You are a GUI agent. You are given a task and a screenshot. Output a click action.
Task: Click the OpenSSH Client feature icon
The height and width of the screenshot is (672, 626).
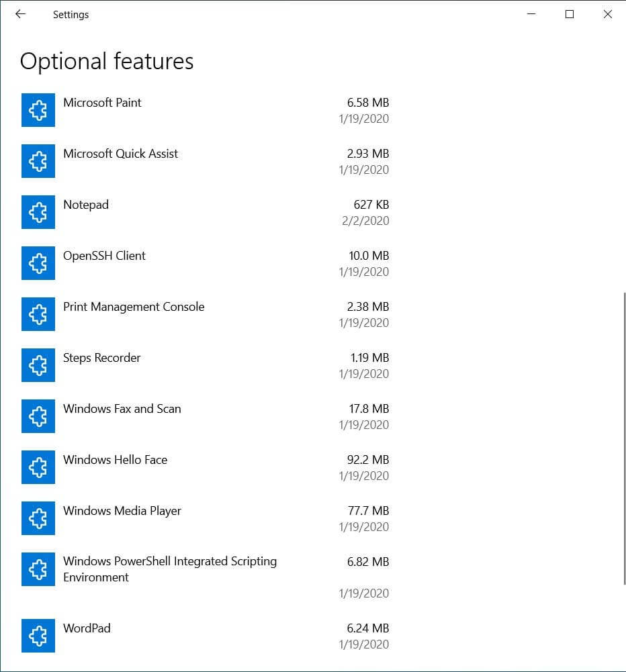pyautogui.click(x=38, y=263)
